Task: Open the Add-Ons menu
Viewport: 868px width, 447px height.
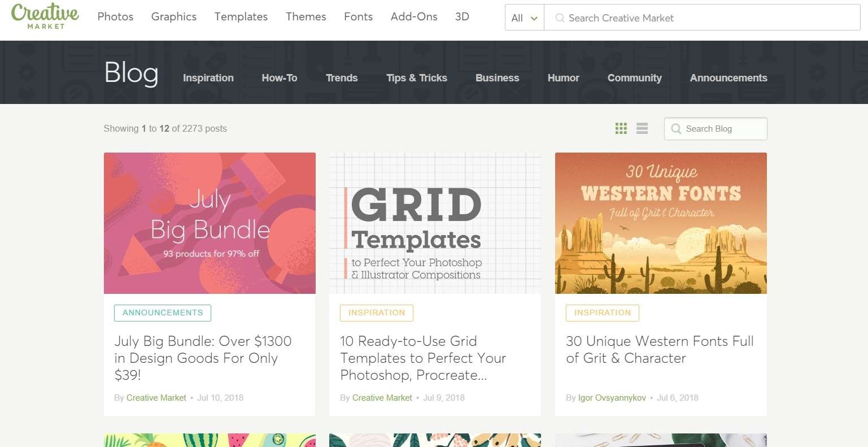Action: click(414, 16)
